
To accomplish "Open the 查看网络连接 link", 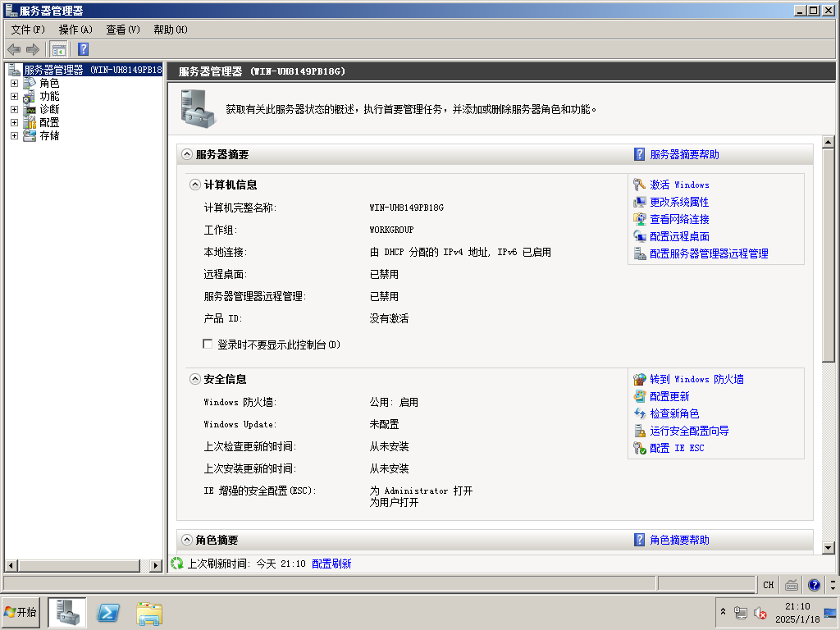I will point(679,219).
